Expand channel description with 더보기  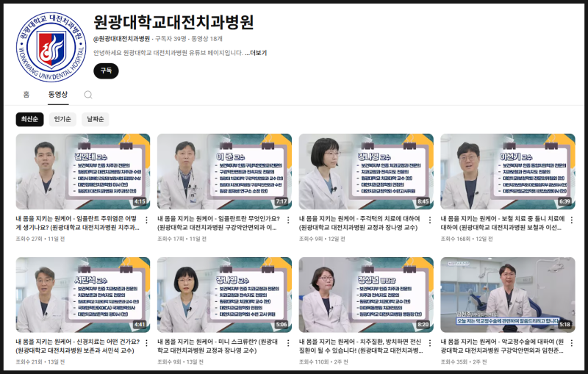click(x=256, y=53)
